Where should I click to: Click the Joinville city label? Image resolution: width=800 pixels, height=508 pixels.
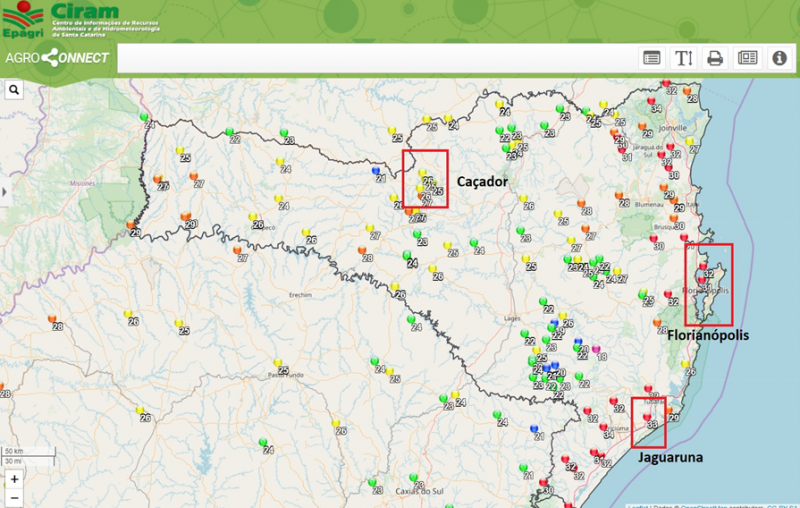tap(672, 128)
